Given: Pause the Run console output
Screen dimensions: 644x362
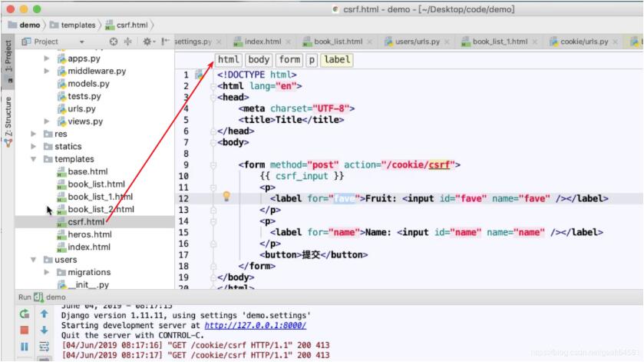Looking at the screenshot, I should [25, 347].
